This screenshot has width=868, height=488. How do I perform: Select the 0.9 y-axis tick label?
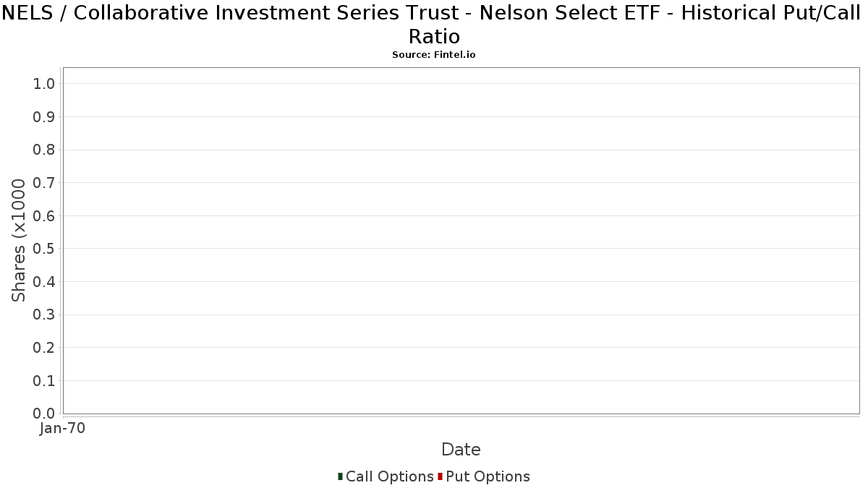[x=44, y=117]
